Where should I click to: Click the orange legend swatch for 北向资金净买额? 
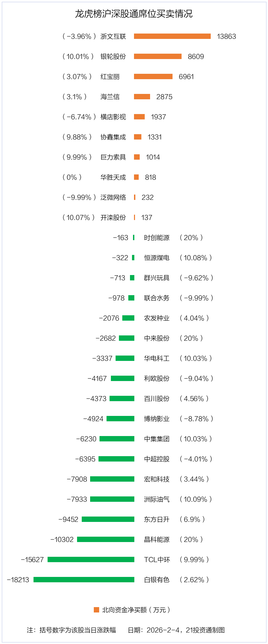point(96,610)
